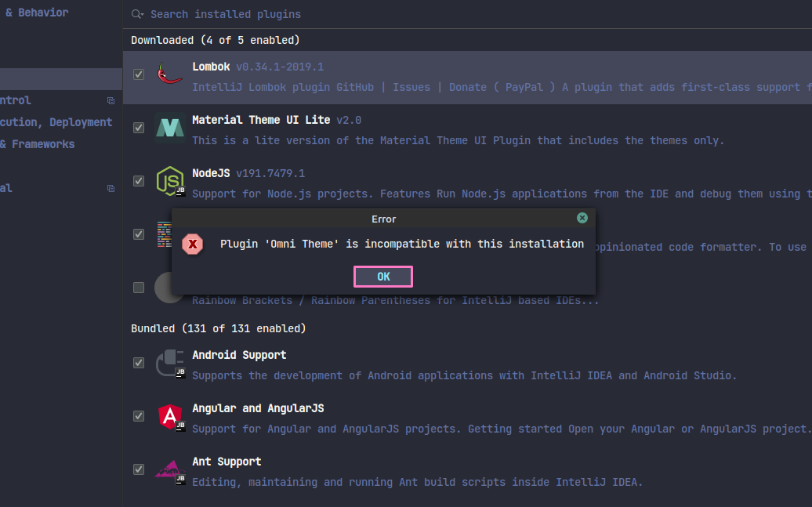Click Material Theme UI Lite title
Screen dimensions: 812x507
(x=261, y=120)
